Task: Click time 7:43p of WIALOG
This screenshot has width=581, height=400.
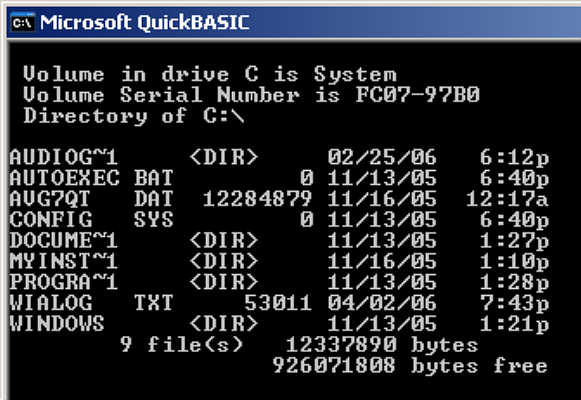Action: [514, 303]
